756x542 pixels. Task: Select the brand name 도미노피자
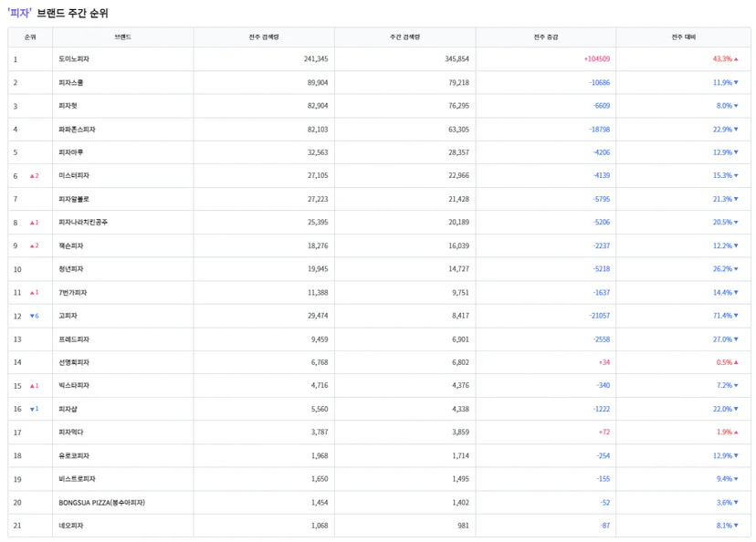click(74, 58)
